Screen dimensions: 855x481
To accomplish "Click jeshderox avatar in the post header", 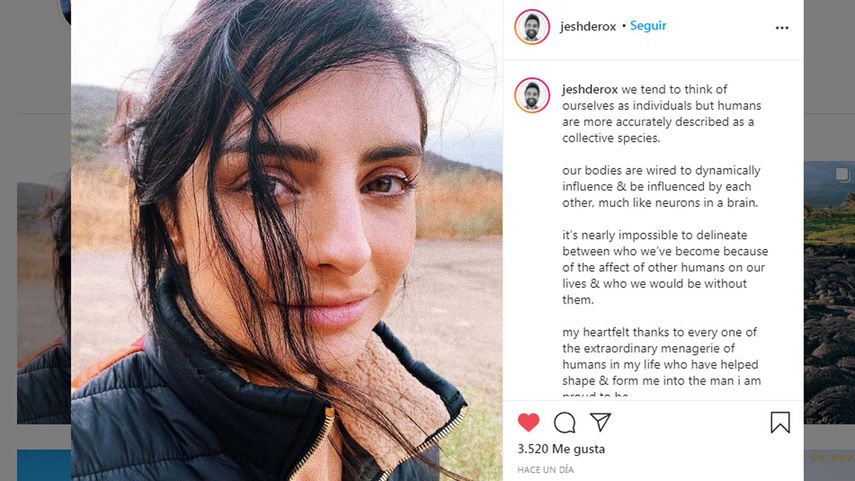I will [x=532, y=27].
